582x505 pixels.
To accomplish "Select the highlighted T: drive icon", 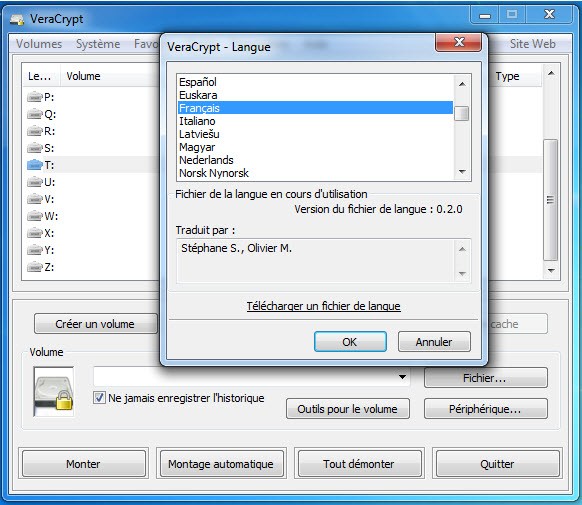I will (35, 165).
